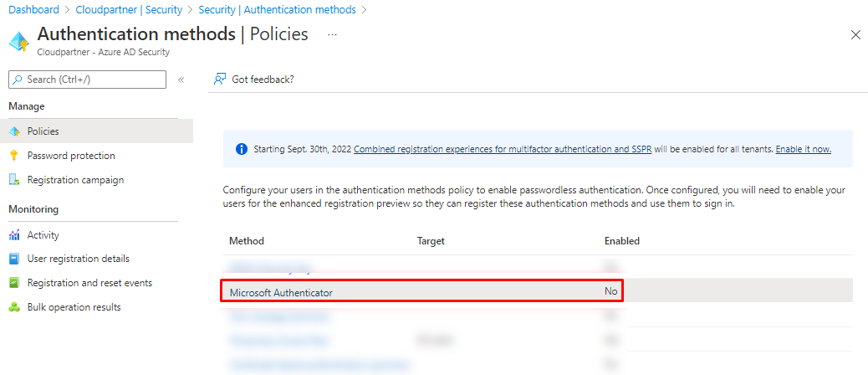Open Password protection menu item

click(71, 156)
